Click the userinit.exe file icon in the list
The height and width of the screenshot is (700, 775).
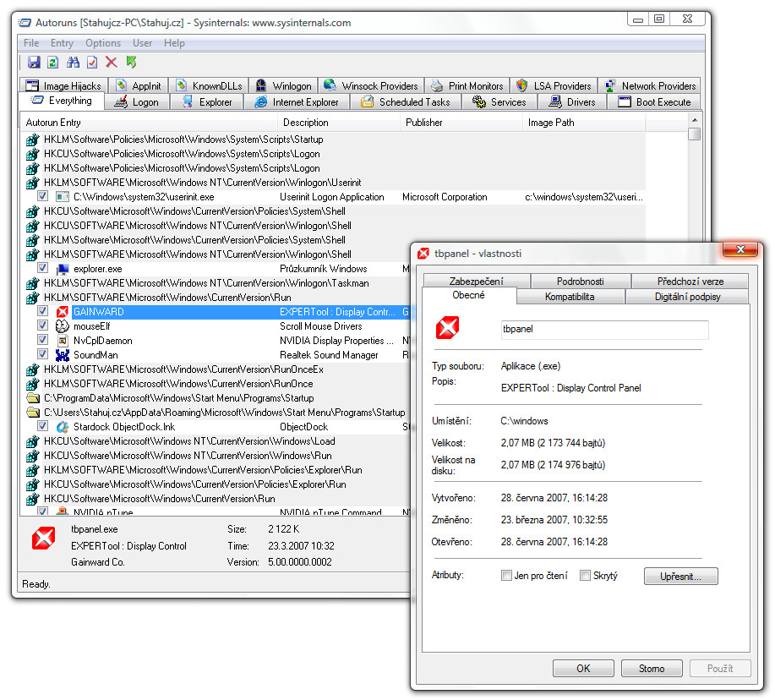point(63,197)
